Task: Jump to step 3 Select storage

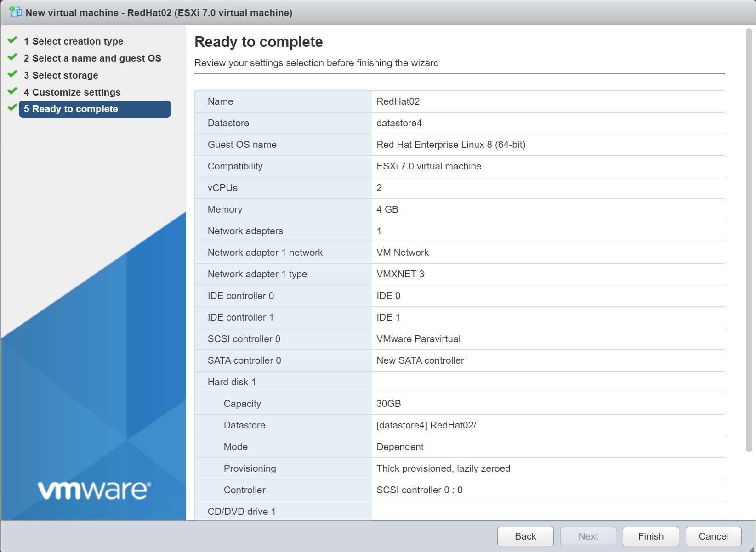Action: (x=61, y=75)
